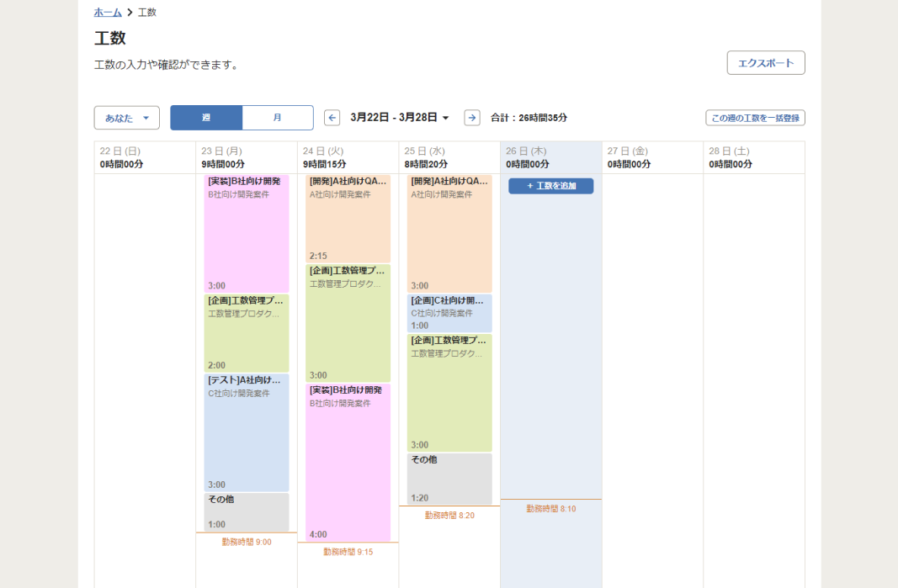Click the previous week arrow icon

click(332, 117)
